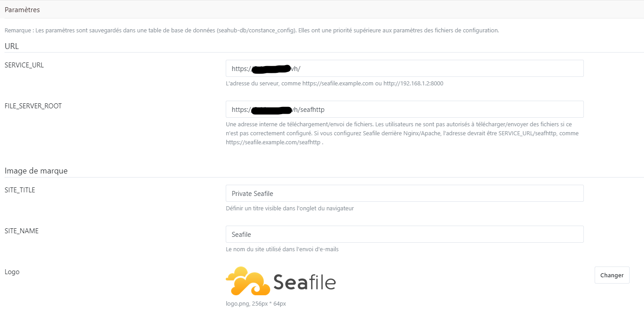Click the Remarque note about database settings
Image resolution: width=644 pixels, height=311 pixels.
click(251, 31)
